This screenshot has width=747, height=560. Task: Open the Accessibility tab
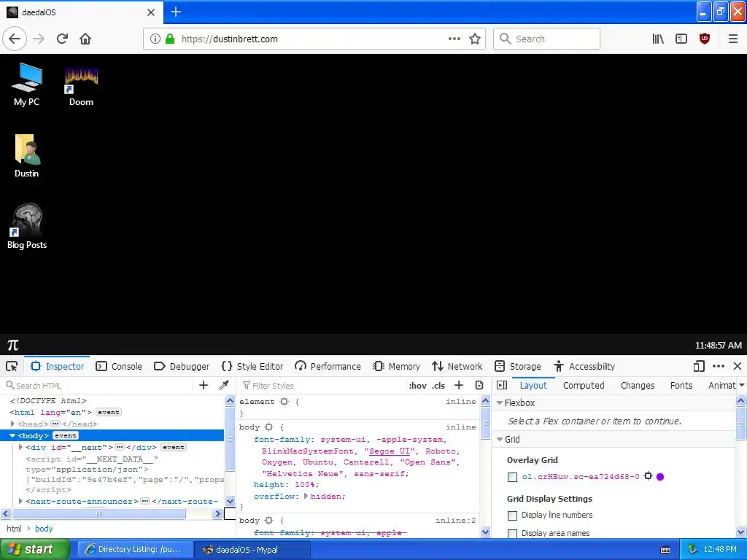[584, 366]
